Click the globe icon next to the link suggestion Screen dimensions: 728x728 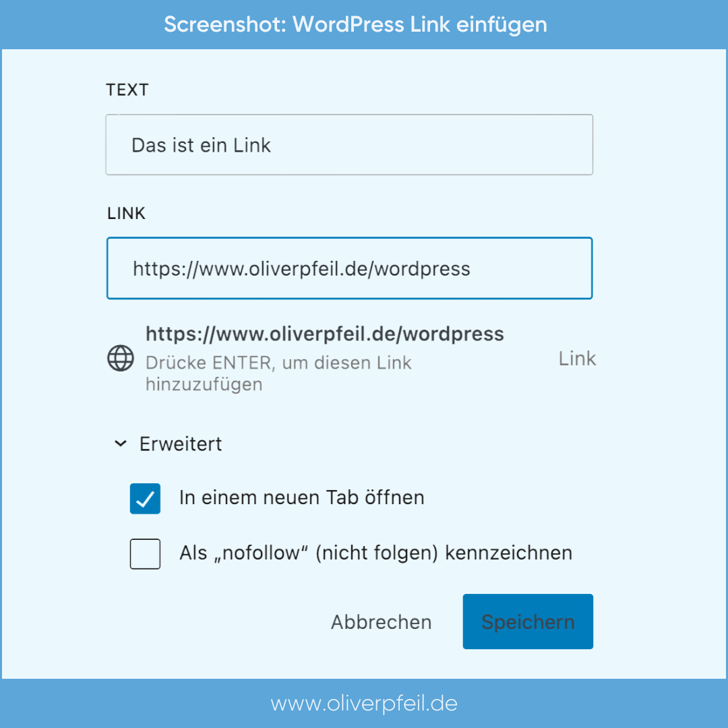[121, 358]
